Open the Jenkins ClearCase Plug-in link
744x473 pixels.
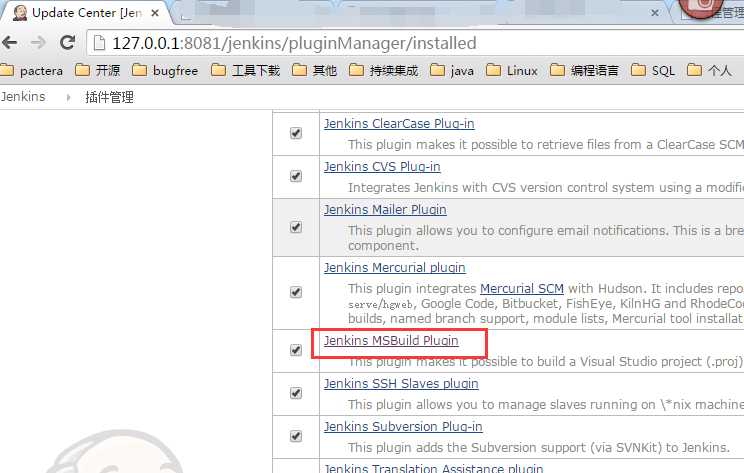399,124
